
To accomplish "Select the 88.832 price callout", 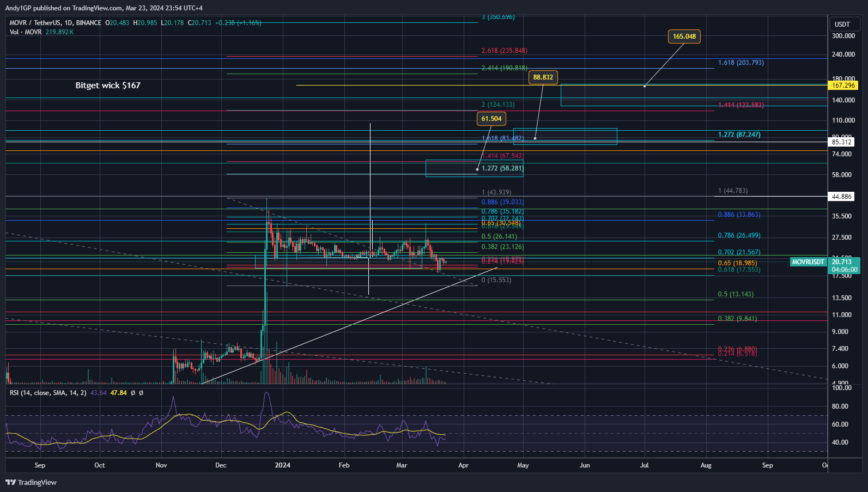I will pyautogui.click(x=543, y=77).
